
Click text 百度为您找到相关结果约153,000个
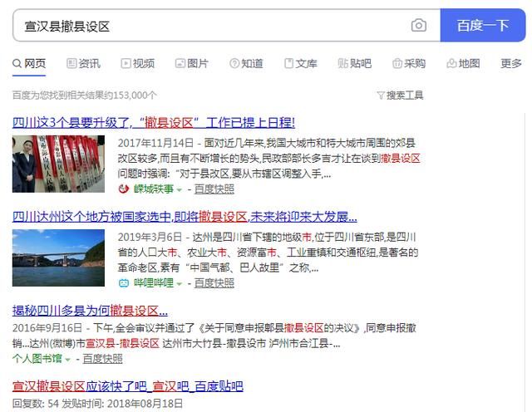[x=85, y=96]
